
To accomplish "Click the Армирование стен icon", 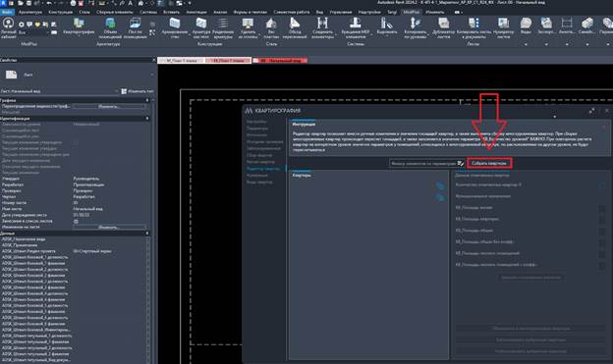I will (x=175, y=24).
